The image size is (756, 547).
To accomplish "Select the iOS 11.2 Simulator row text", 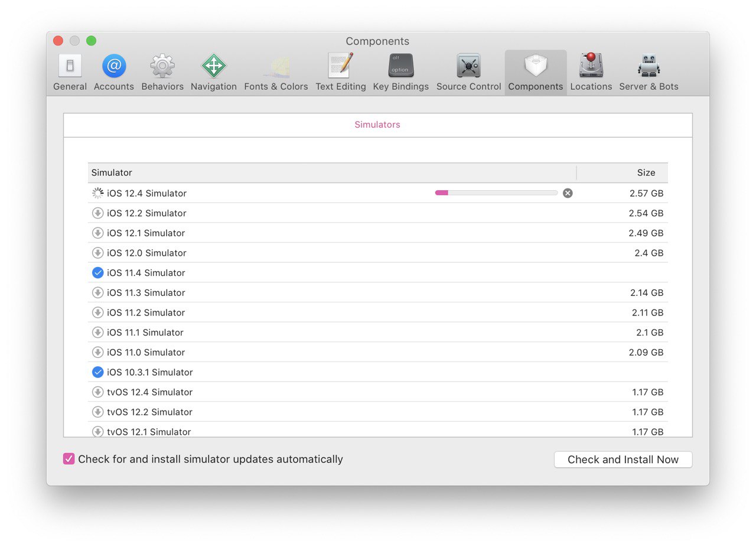I will (x=146, y=312).
